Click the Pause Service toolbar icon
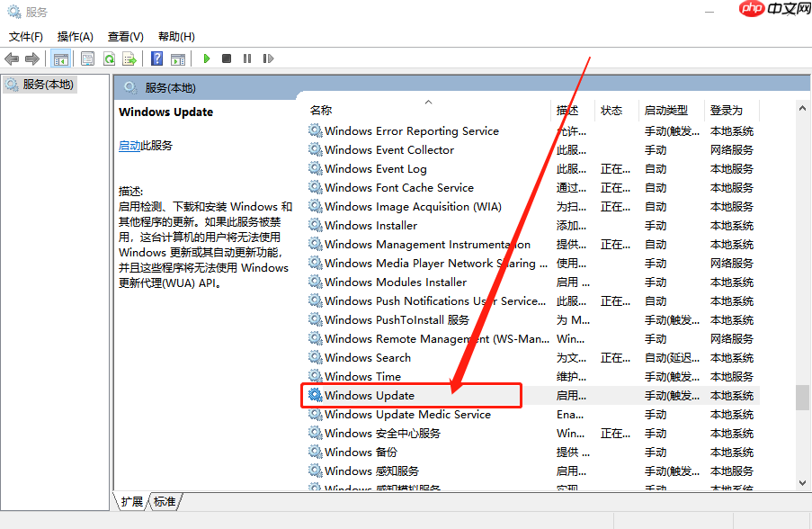 (x=248, y=58)
